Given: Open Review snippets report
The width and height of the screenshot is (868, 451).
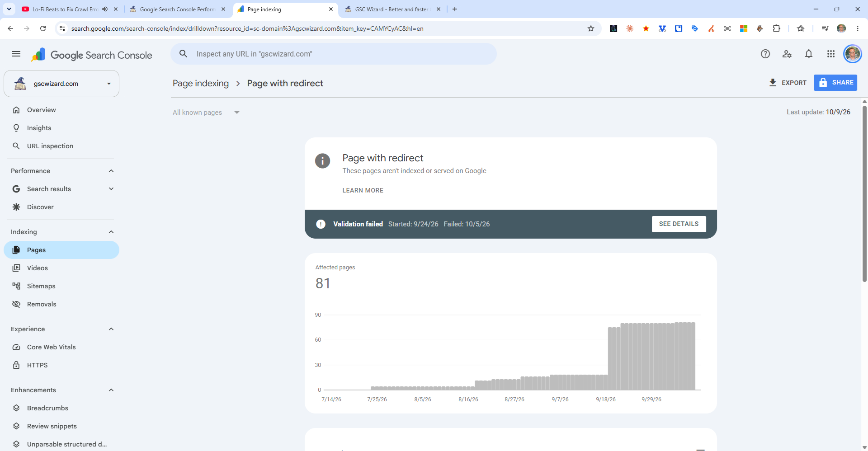Looking at the screenshot, I should tap(61, 426).
